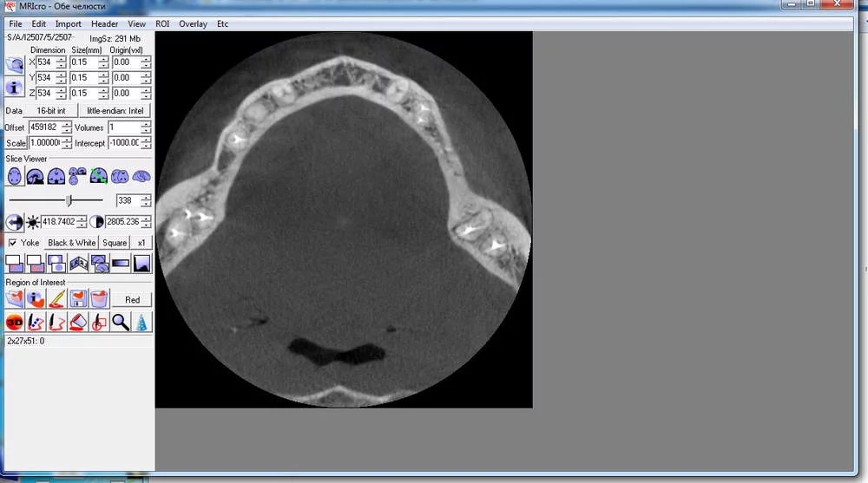868x483 pixels.
Task: Open the Import menu
Action: point(68,23)
